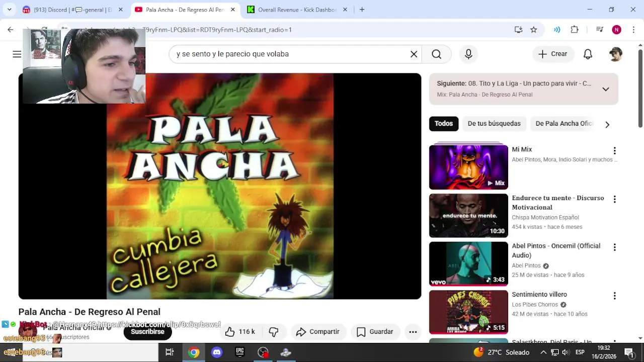Open options for Sentimiento villero video
This screenshot has height=362, width=644.
click(x=614, y=296)
